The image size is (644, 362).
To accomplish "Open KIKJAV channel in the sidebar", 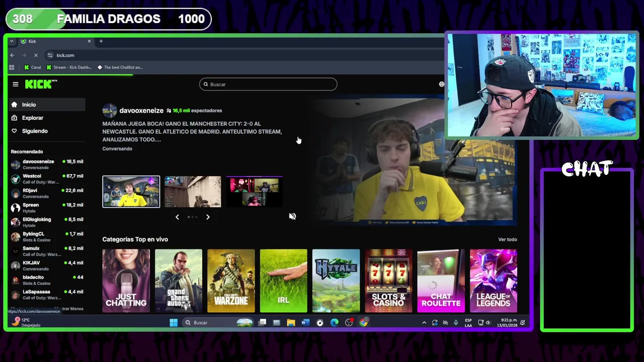I will [47, 265].
